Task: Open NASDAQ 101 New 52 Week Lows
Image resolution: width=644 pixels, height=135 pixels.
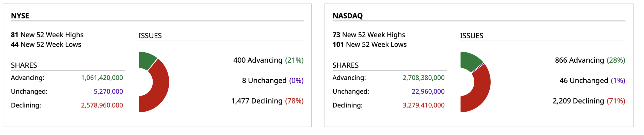Action: coord(369,45)
